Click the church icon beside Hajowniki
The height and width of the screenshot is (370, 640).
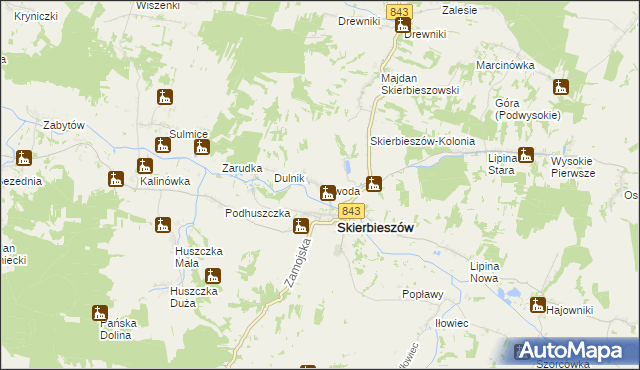click(x=538, y=305)
